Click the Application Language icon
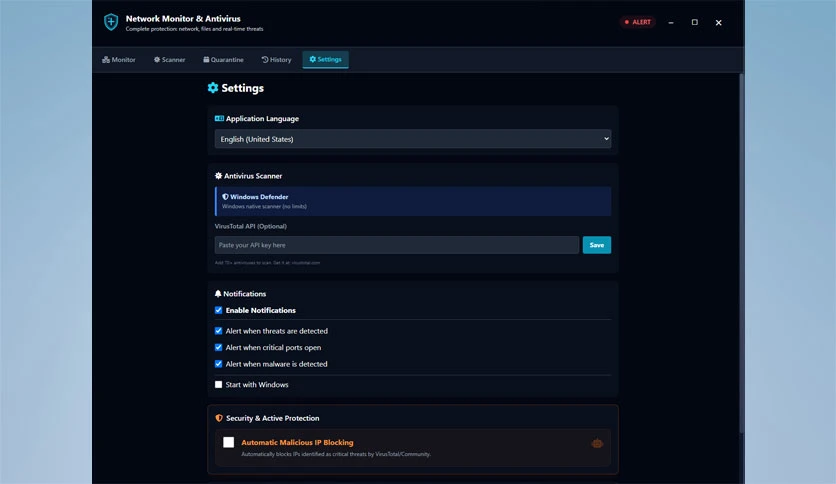This screenshot has width=836, height=484. pos(219,118)
